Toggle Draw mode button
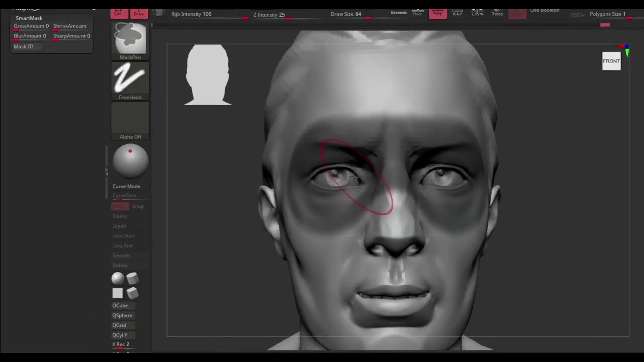 pos(139,13)
